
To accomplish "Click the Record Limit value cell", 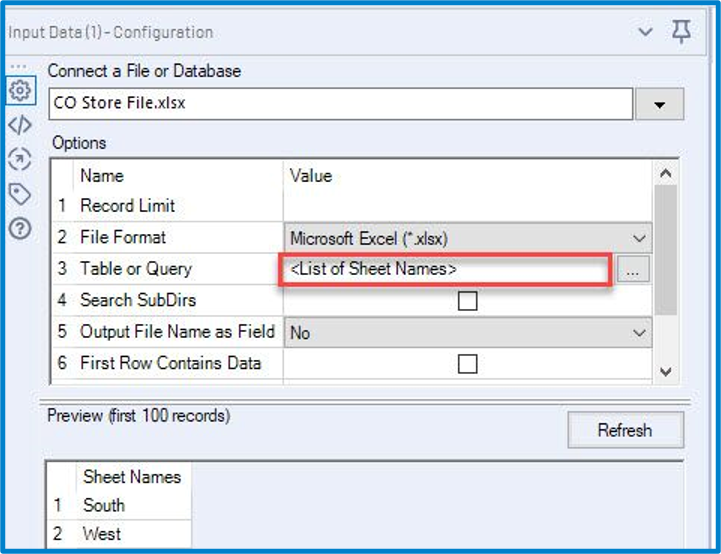I will point(468,206).
